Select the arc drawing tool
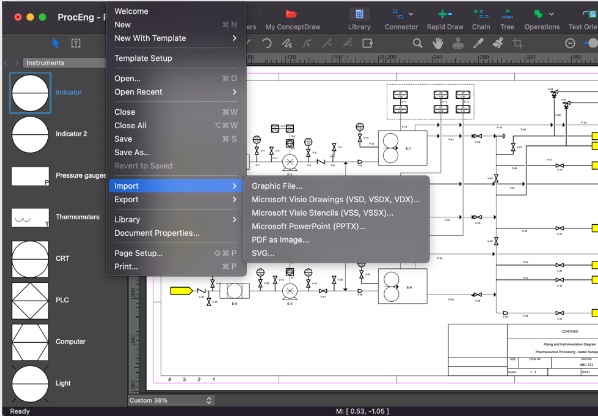The width and height of the screenshot is (598, 416). click(267, 43)
